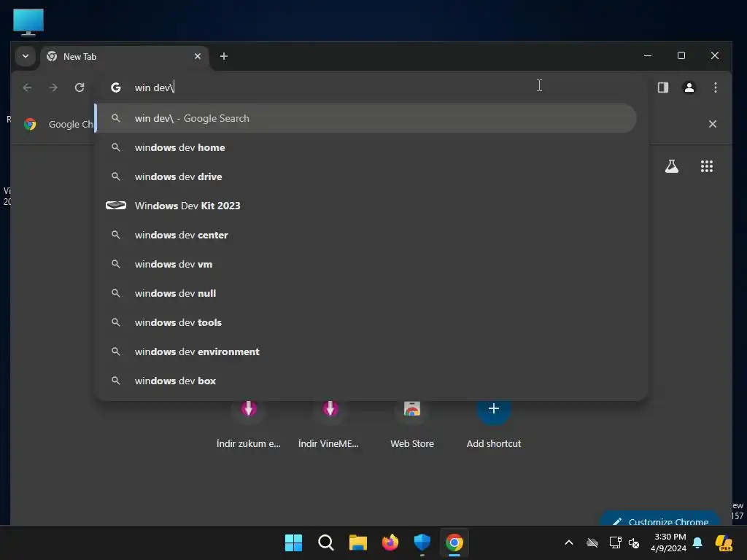Go back with the back arrow
This screenshot has width=747, height=560.
(x=27, y=87)
